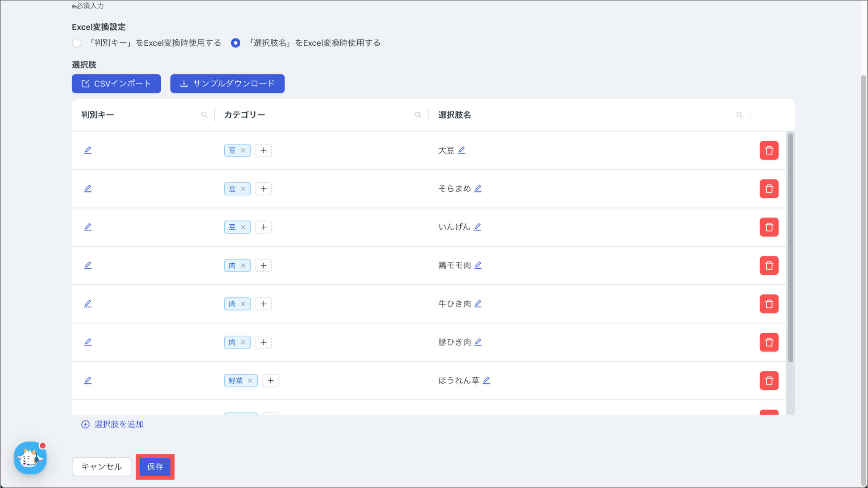Click the options table scrollbar
868x488 pixels.
(790, 248)
